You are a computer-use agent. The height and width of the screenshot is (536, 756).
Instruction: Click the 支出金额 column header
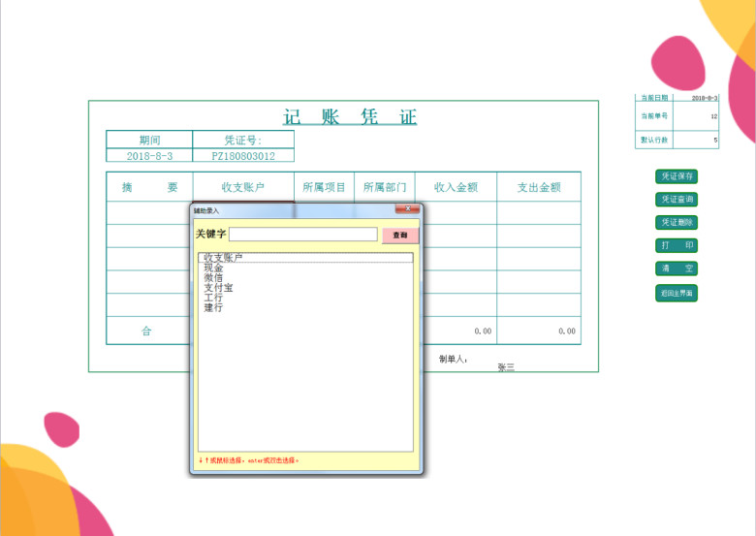[x=539, y=187]
